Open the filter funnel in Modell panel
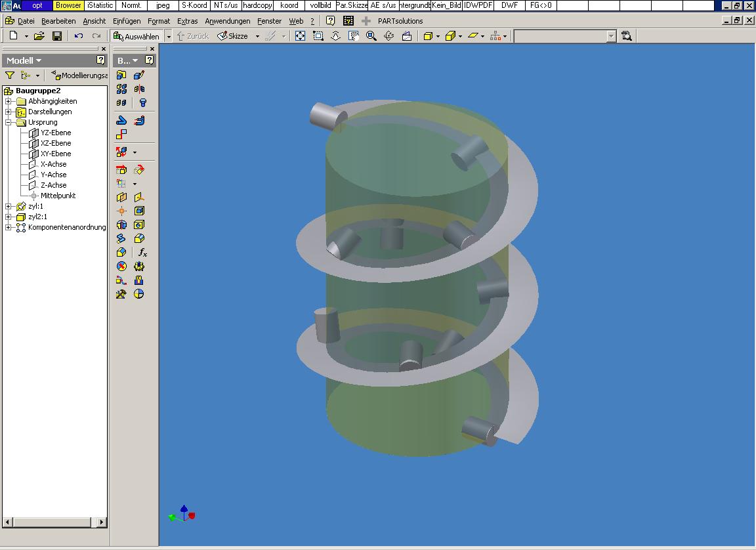 [10, 75]
